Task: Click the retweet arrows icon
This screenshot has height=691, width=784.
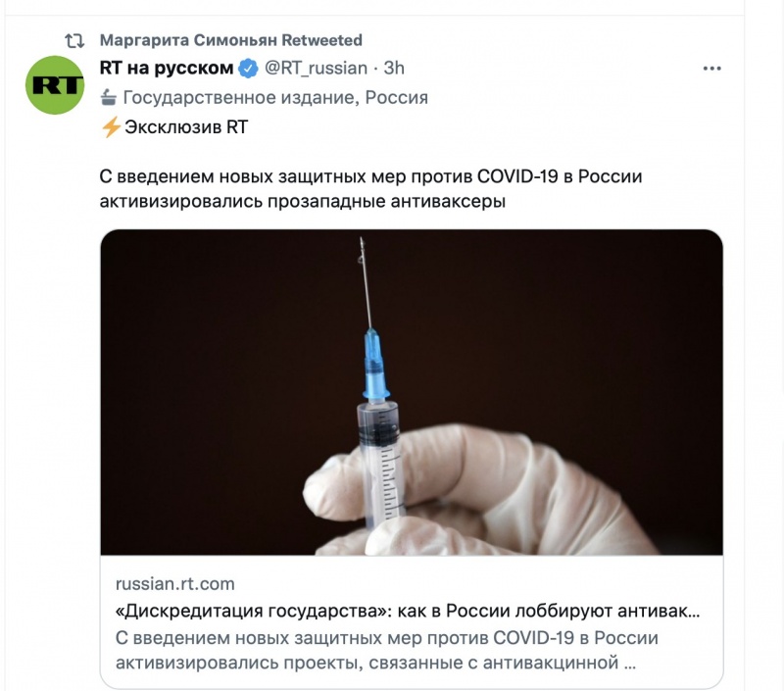Action: tap(74, 40)
